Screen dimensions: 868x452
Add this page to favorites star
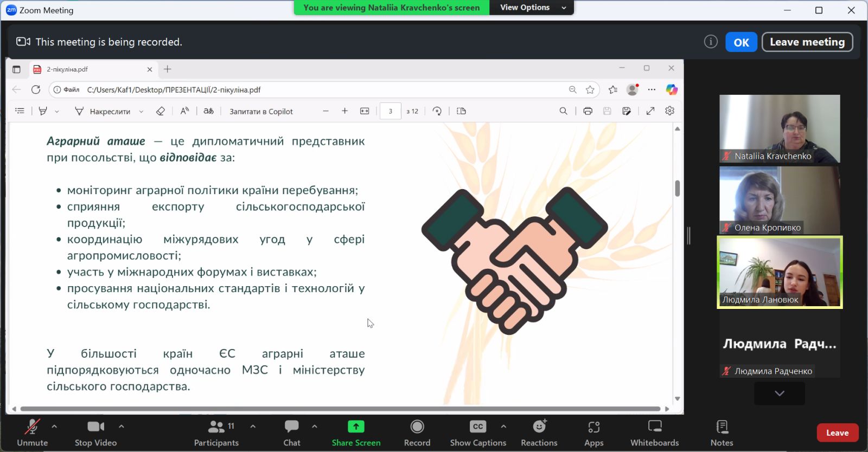coord(590,90)
